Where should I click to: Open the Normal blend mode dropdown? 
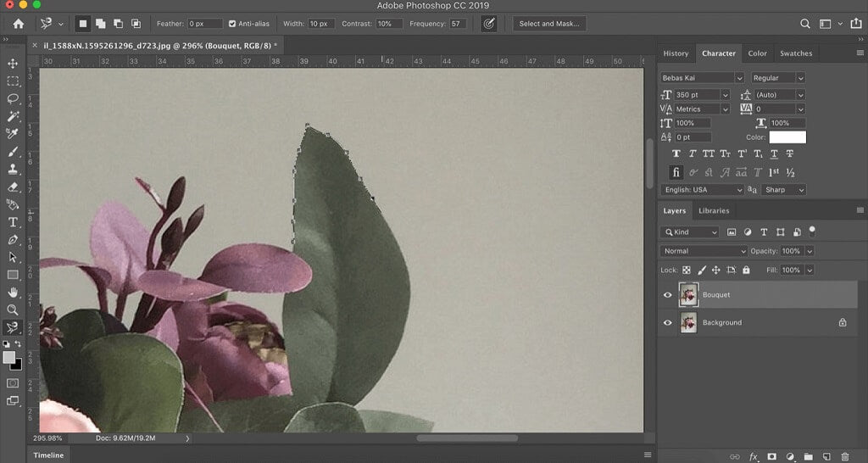point(704,252)
